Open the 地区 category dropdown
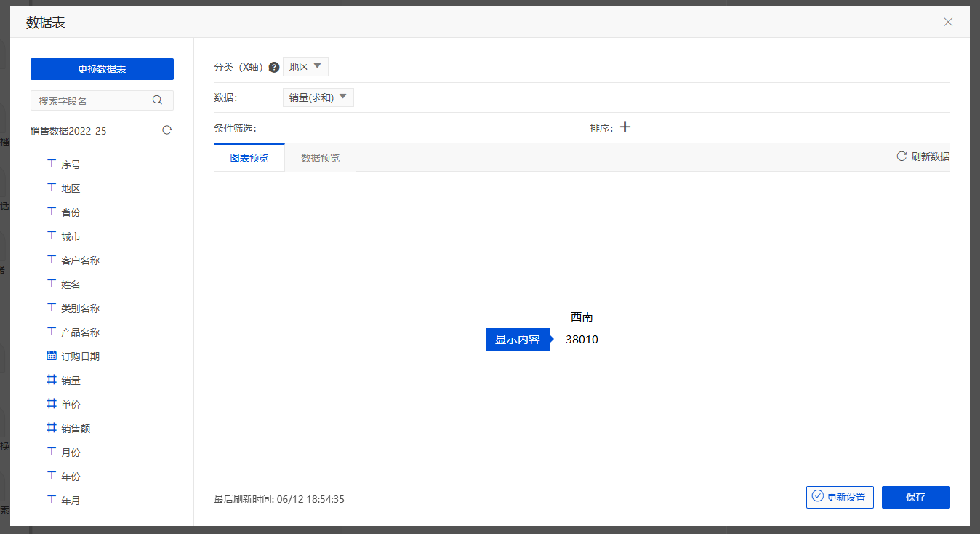Viewport: 980px width, 534px height. click(x=305, y=67)
